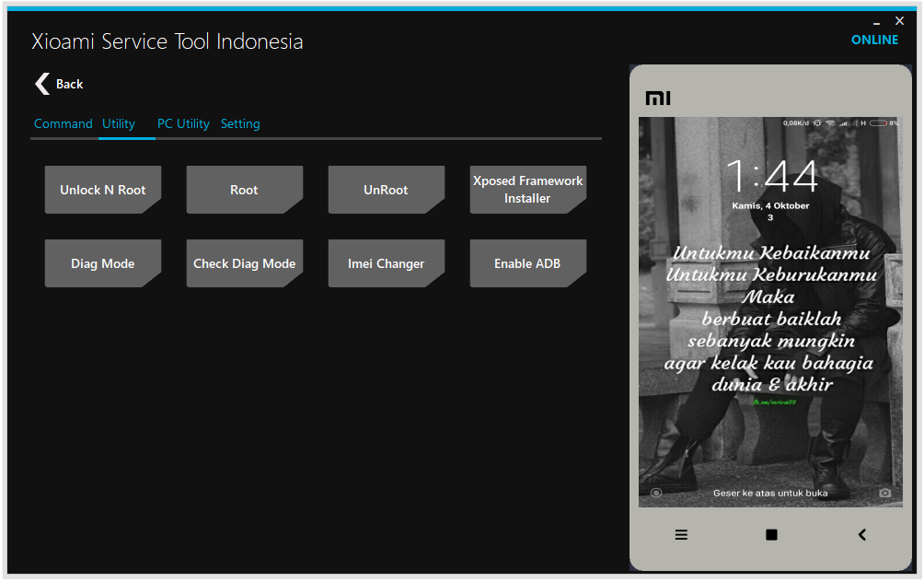Click the battery indicator in phone status bar
The width and height of the screenshot is (924, 582).
coord(878,123)
